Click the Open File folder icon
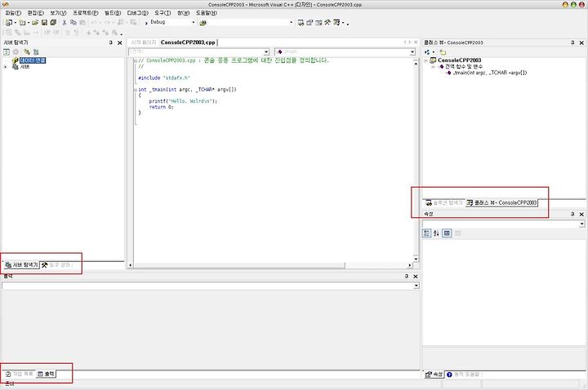This screenshot has height=390, width=588. (x=35, y=23)
